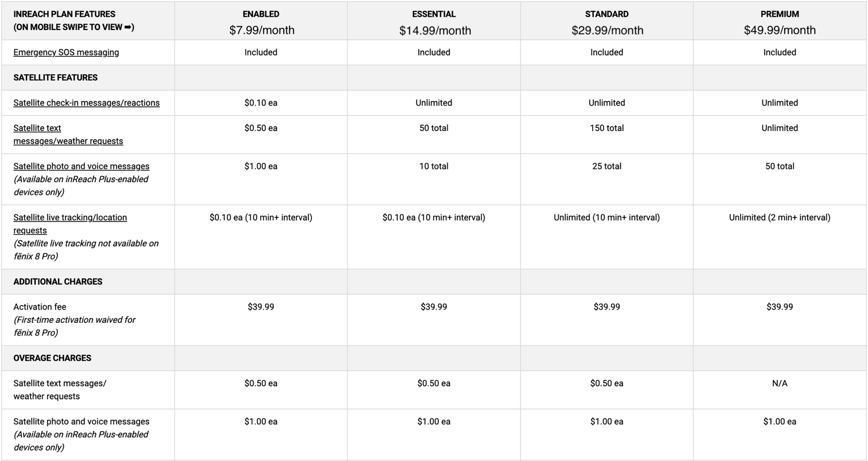Screen dimensions: 868x461
Task: Click the swipe arrow icon in header
Action: [129, 27]
